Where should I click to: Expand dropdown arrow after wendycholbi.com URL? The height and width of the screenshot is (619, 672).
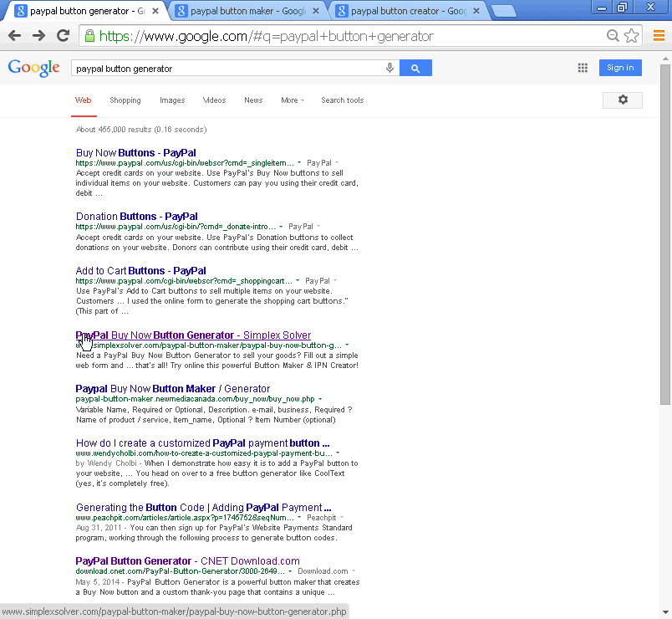(338, 453)
